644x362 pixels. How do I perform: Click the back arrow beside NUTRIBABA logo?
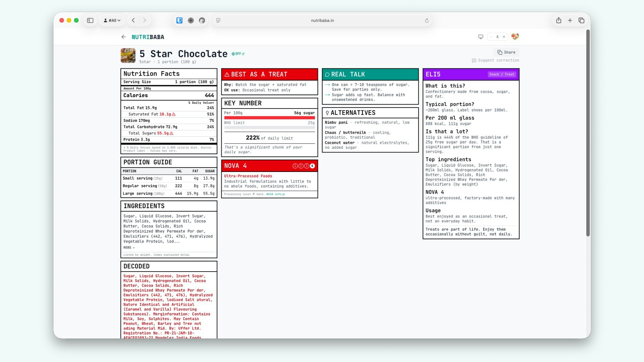(x=124, y=37)
